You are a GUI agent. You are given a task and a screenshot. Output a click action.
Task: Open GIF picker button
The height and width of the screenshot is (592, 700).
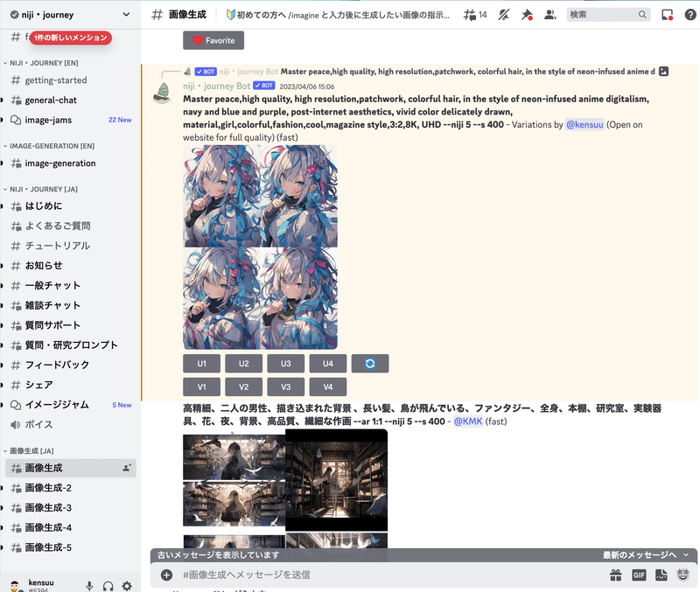639,575
